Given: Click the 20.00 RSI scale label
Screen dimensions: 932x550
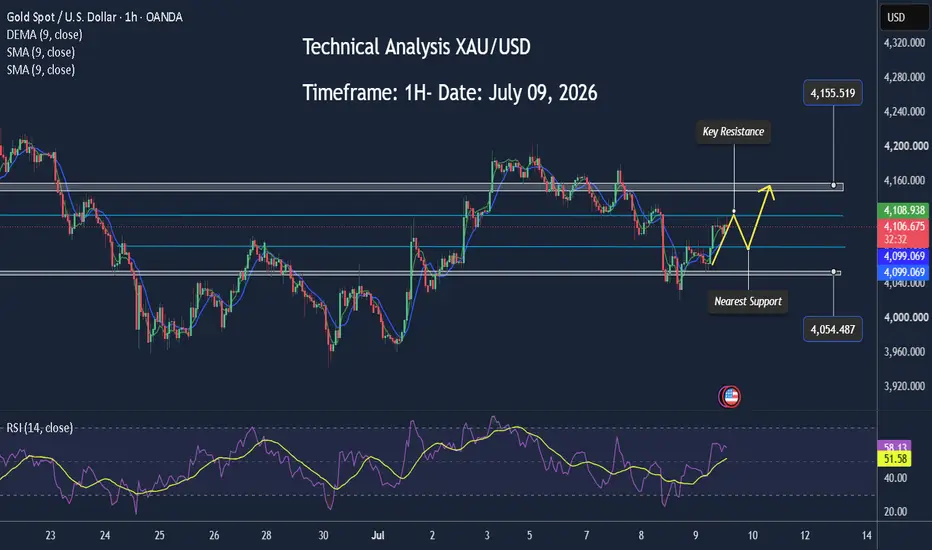Looking at the screenshot, I should coord(895,512).
